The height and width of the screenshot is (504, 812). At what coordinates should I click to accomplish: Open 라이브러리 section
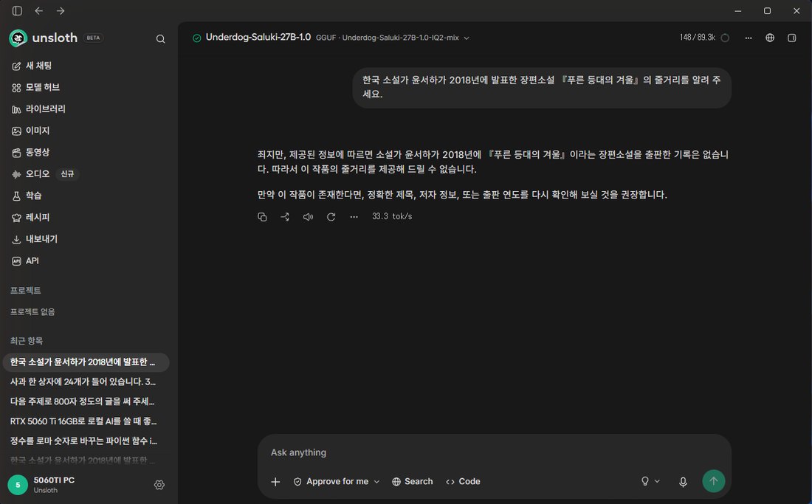click(38, 109)
